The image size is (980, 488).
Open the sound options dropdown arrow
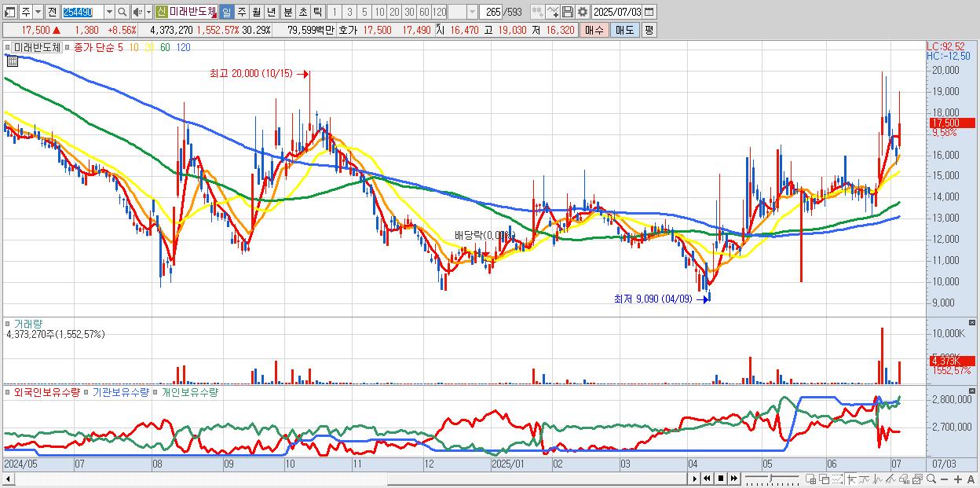[x=148, y=12]
